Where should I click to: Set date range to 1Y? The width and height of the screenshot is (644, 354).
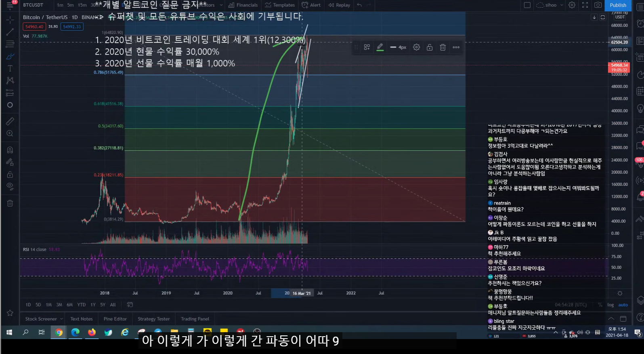click(x=93, y=305)
